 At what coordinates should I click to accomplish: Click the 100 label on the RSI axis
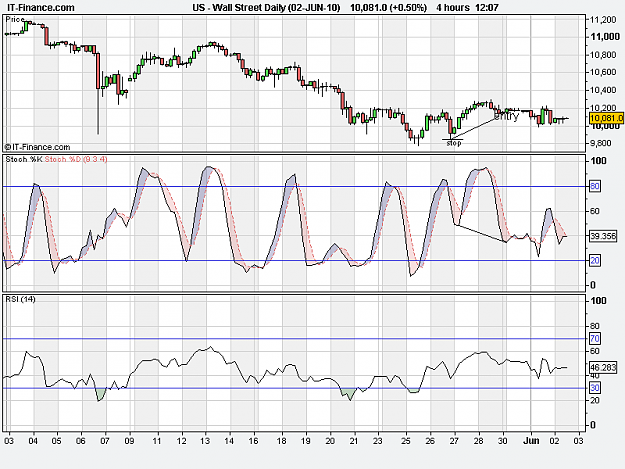pos(598,301)
